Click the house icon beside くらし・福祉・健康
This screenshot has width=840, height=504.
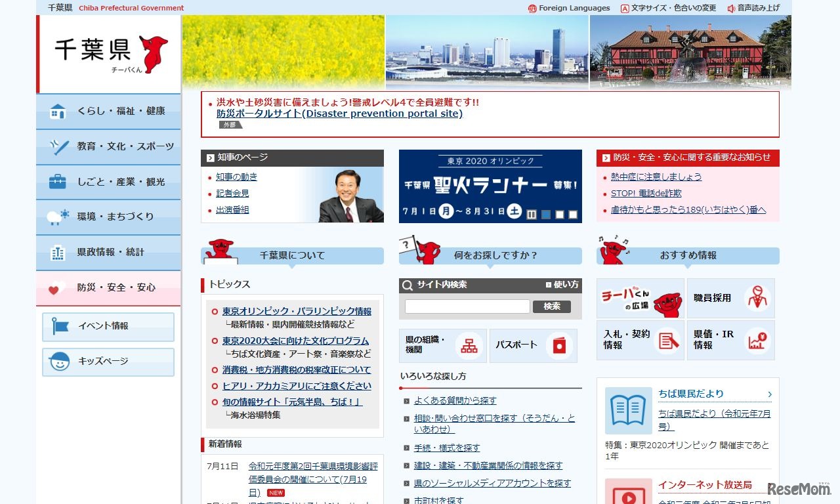tap(56, 112)
